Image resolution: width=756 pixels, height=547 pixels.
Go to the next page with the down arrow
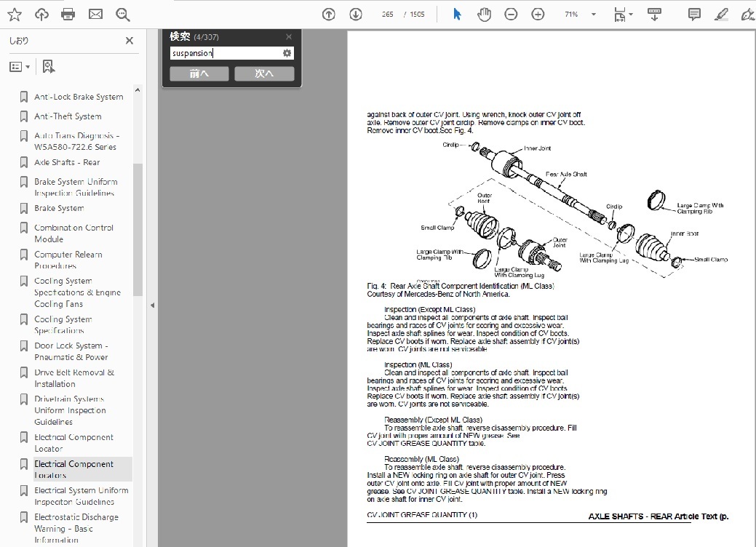tap(356, 15)
